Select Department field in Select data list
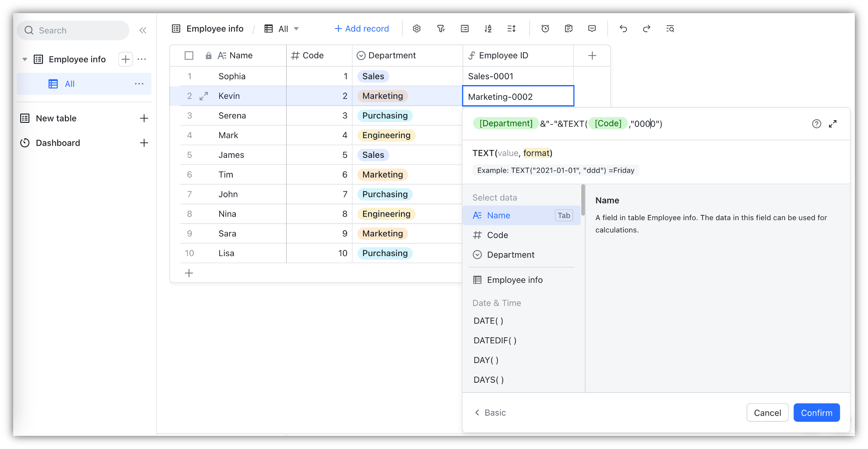This screenshot has width=868, height=449. pos(522,255)
